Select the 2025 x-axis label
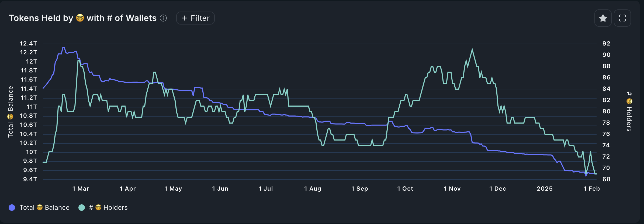This screenshot has width=644, height=224. click(x=545, y=188)
